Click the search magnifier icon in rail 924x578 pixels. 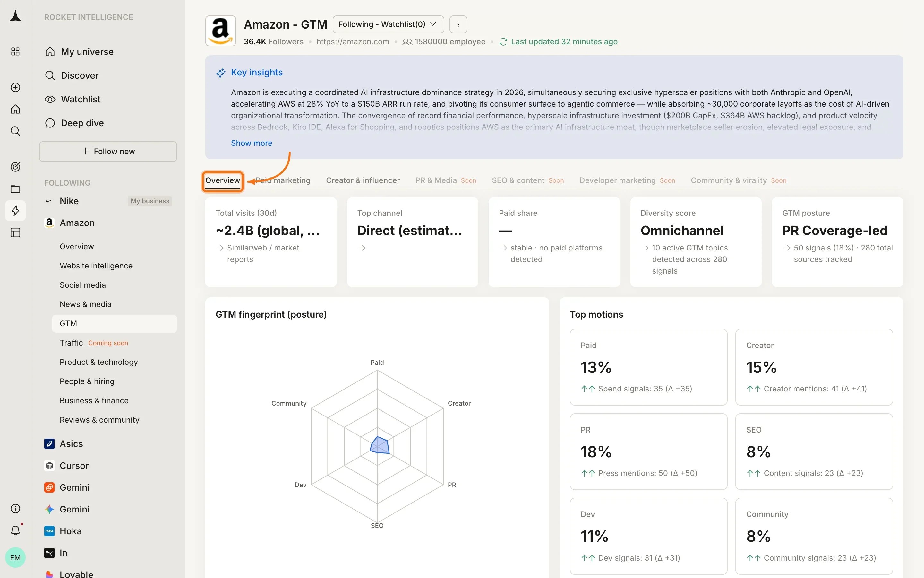pyautogui.click(x=15, y=131)
